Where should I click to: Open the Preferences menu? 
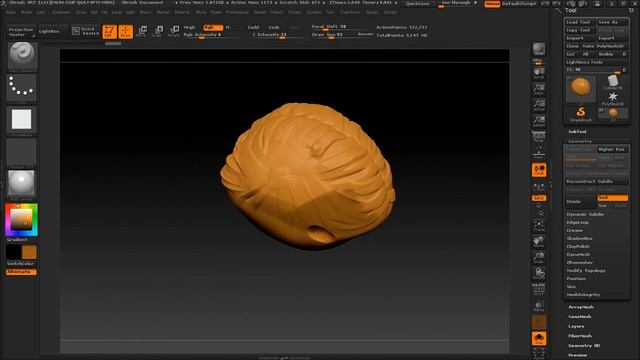click(x=237, y=12)
